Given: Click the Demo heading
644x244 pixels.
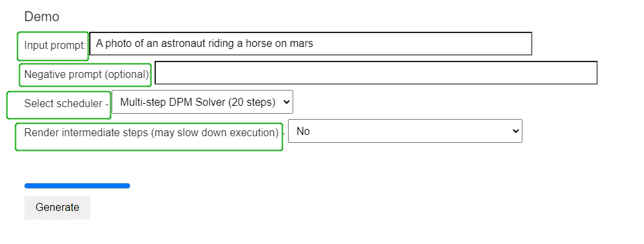Looking at the screenshot, I should click(x=42, y=17).
